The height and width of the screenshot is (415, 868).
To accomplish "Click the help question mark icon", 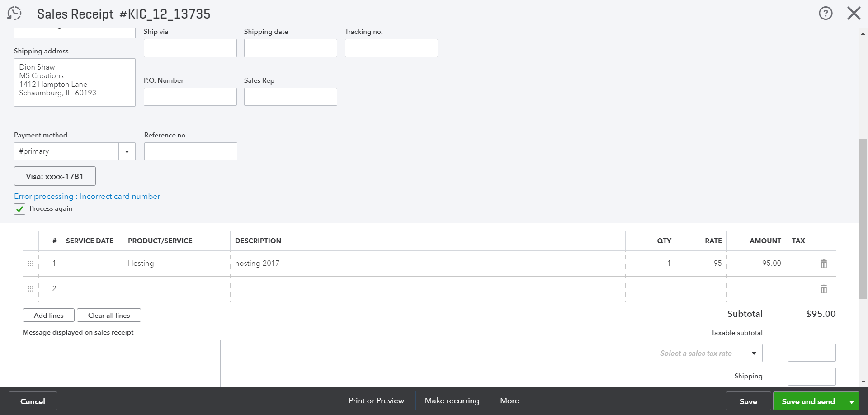I will pyautogui.click(x=826, y=14).
